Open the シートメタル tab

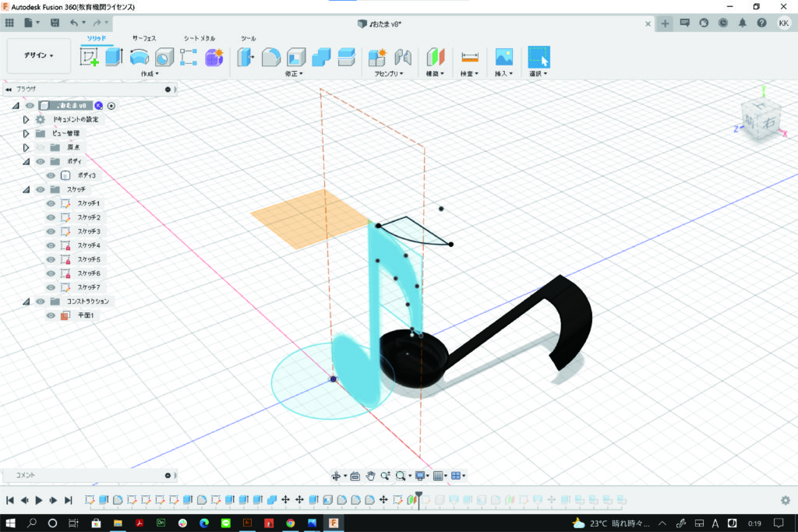click(199, 37)
